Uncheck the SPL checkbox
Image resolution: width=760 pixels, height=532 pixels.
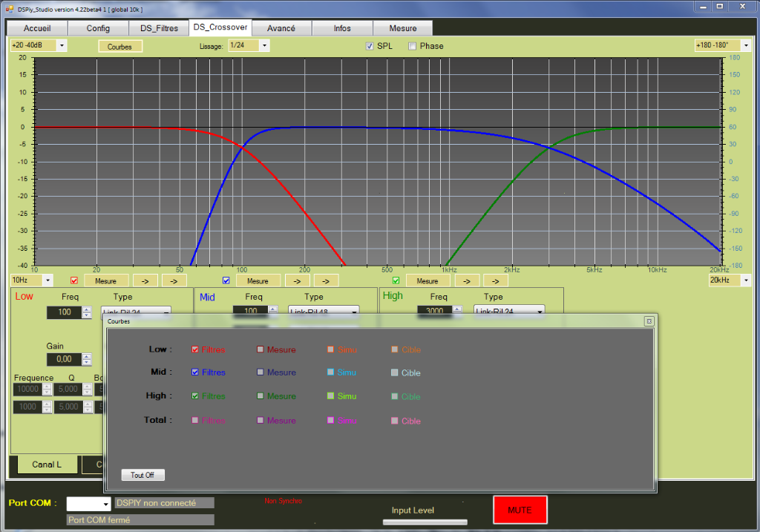(370, 46)
